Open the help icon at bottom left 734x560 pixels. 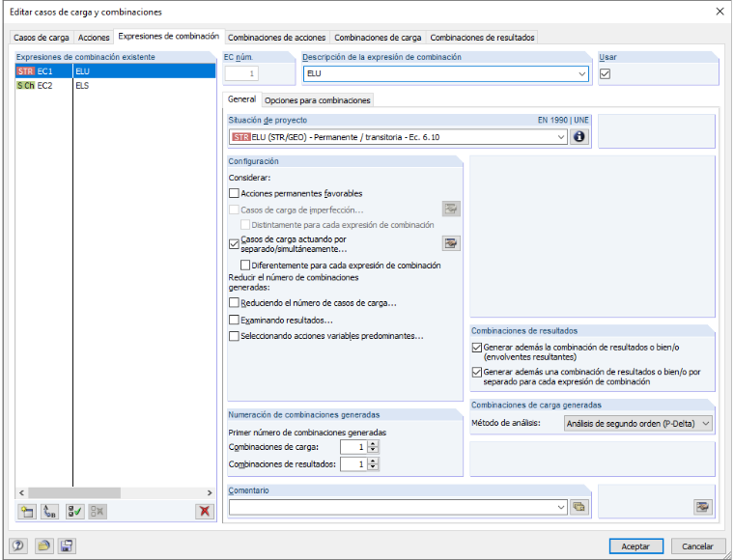(18, 546)
